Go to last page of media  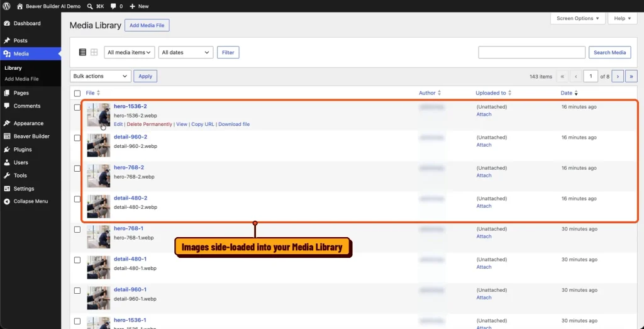point(631,76)
